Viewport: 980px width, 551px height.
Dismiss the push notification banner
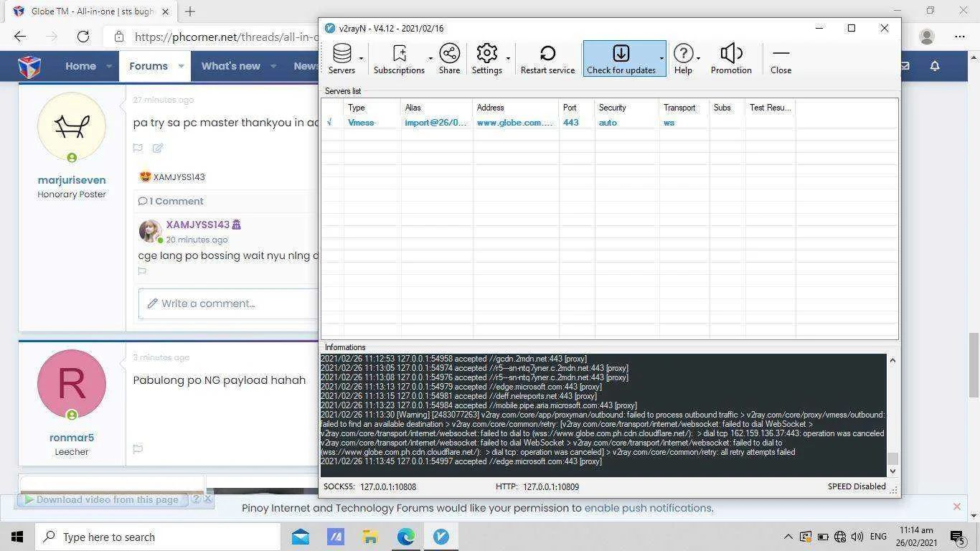pos(956,507)
